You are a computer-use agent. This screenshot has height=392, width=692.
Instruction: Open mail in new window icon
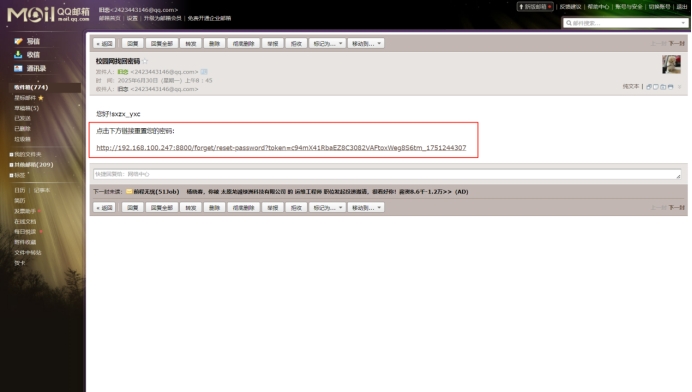coord(649,87)
